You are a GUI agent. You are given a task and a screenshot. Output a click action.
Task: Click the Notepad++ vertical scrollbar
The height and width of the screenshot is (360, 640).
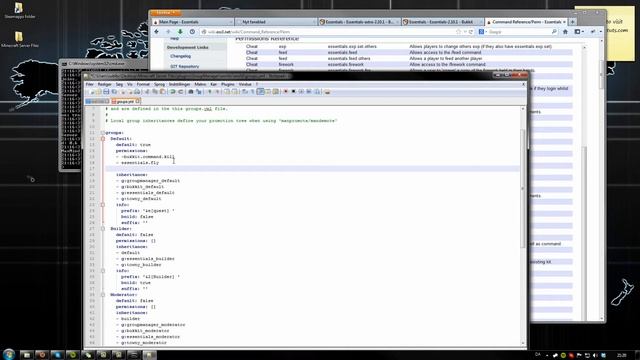(x=523, y=188)
